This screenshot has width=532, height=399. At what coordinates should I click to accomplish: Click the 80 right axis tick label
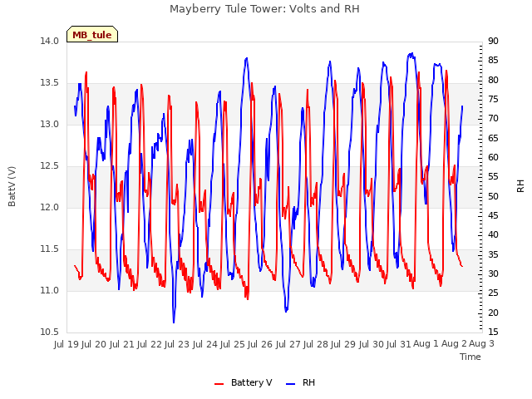point(493,81)
